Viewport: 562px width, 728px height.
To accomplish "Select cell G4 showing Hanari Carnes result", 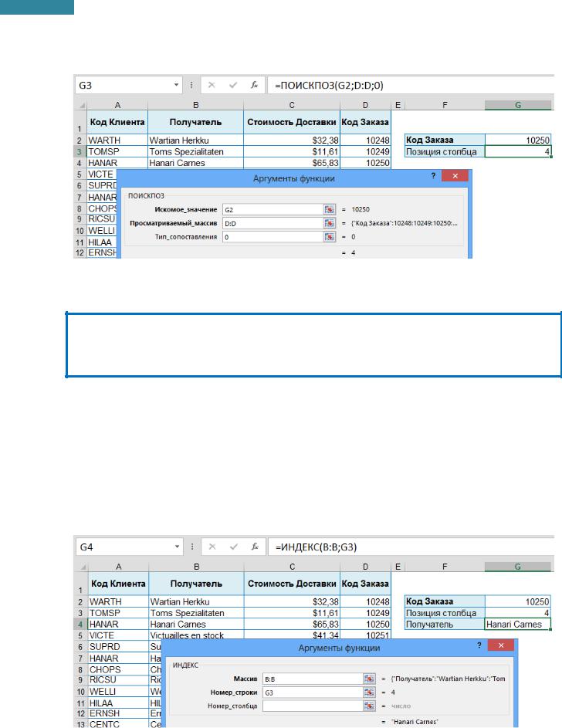I will (x=518, y=625).
